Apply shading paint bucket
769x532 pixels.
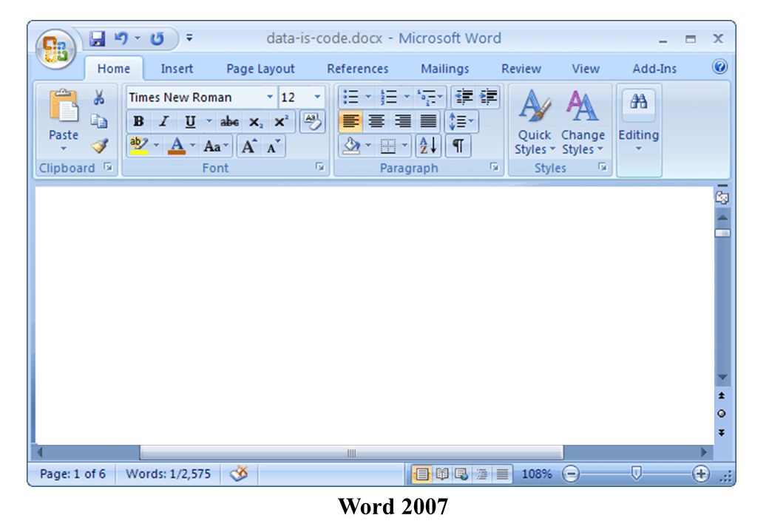tap(352, 146)
